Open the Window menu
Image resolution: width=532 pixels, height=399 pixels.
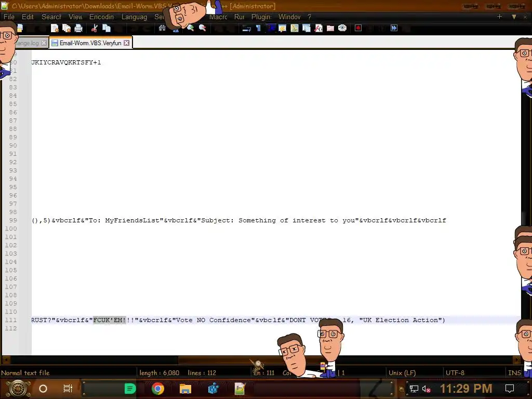(x=289, y=17)
